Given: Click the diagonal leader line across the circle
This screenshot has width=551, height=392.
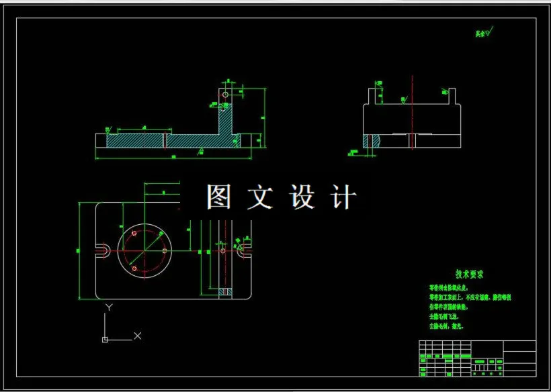Looking at the screenshot, I should coord(151,242).
